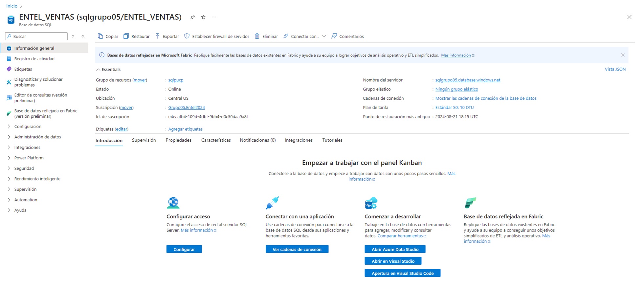Click the Copiar toolbar icon
The width and height of the screenshot is (644, 285).
coord(100,36)
